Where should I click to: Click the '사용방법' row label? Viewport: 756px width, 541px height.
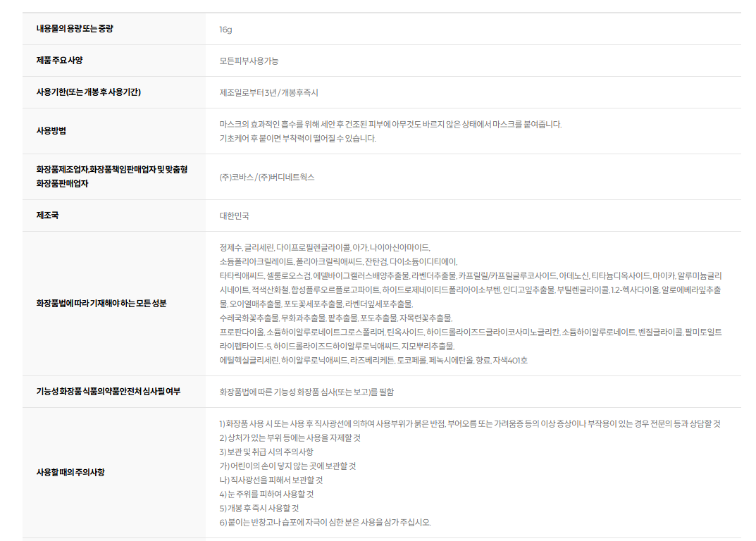(x=51, y=130)
